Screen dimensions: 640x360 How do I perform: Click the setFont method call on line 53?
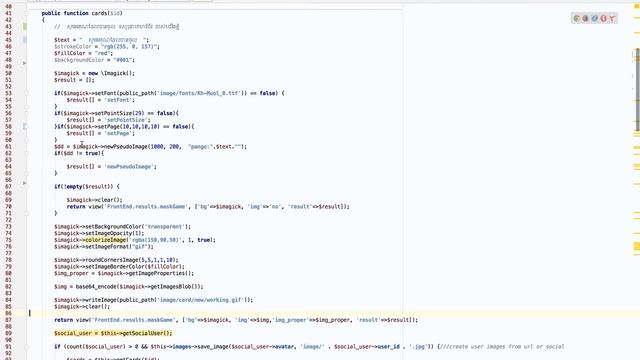pyautogui.click(x=106, y=93)
